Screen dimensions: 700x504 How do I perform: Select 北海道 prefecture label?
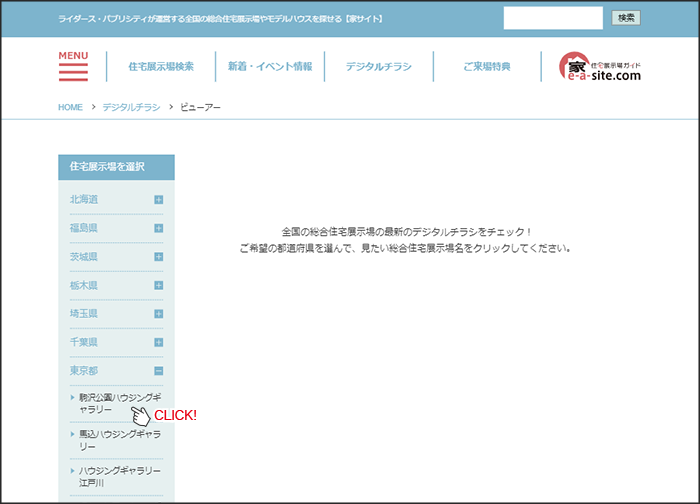pyautogui.click(x=83, y=199)
